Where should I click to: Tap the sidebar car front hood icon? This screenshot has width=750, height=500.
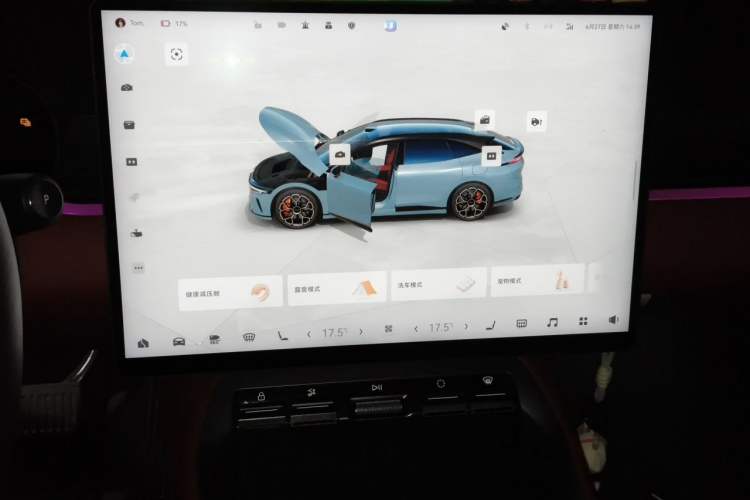127,88
